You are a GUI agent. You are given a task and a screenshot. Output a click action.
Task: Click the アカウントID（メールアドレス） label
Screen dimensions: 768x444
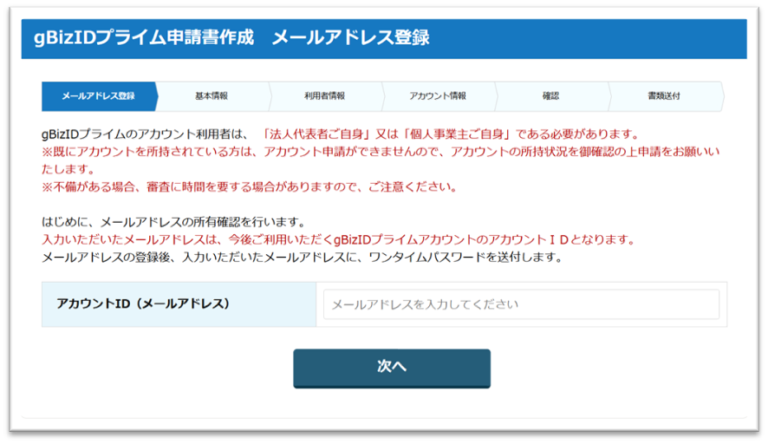[x=143, y=304]
